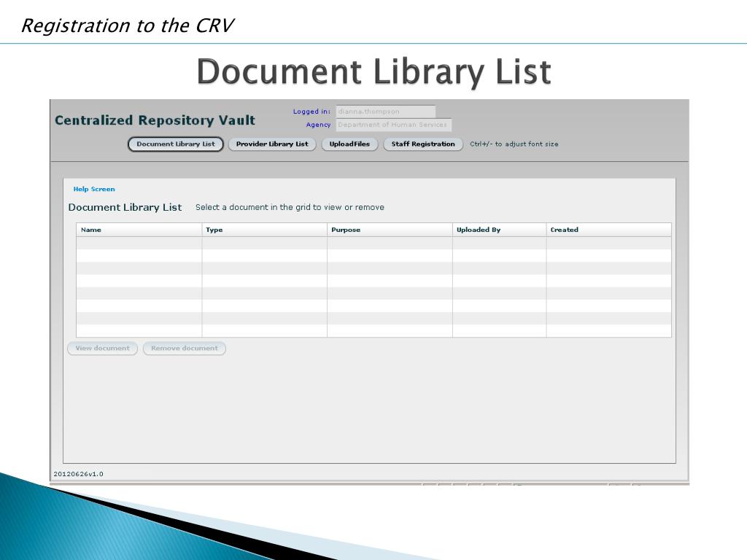Click the version text 20120626v1.0
The image size is (747, 560).
tap(78, 474)
